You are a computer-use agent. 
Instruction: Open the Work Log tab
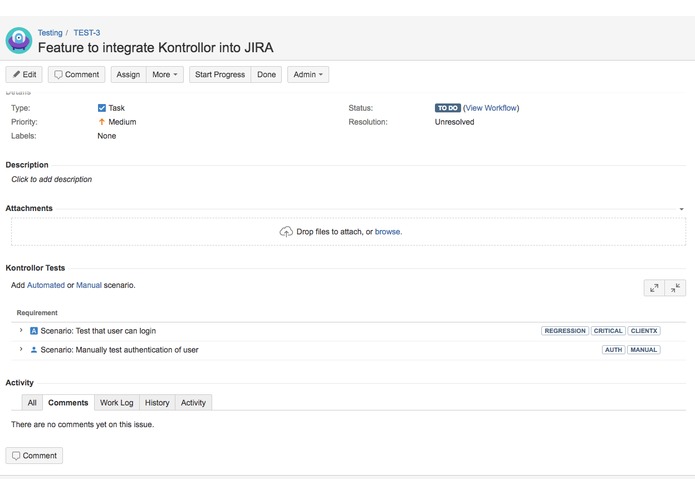(117, 403)
